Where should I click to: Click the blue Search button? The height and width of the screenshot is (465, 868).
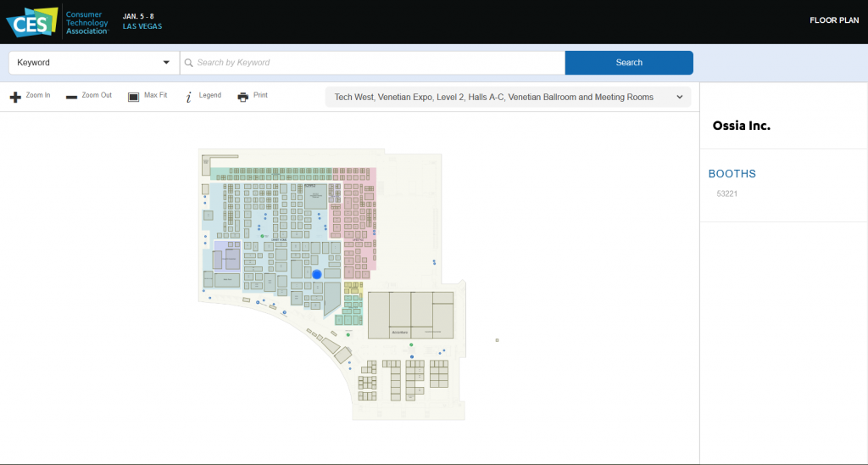point(629,63)
